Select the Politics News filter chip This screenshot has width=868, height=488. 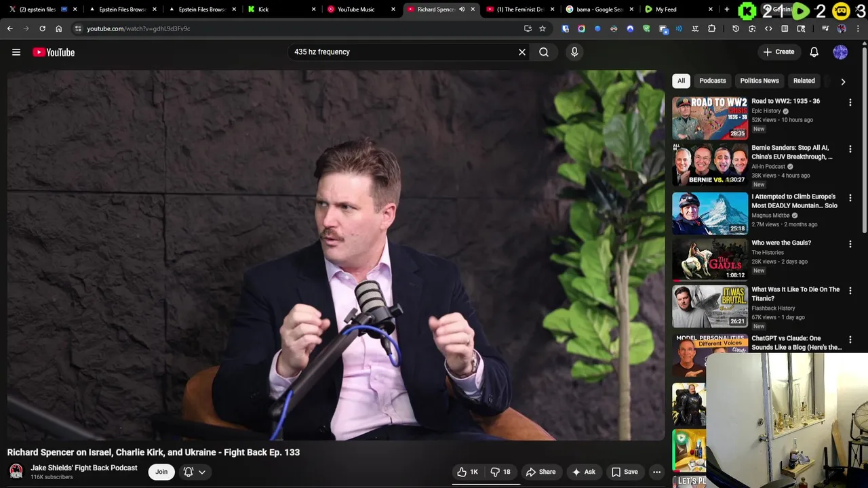pyautogui.click(x=759, y=81)
